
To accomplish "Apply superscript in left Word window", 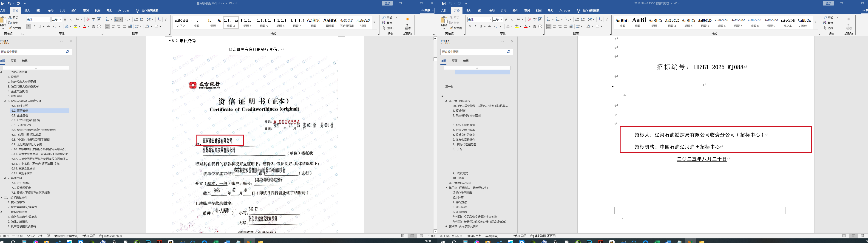I will (60, 27).
